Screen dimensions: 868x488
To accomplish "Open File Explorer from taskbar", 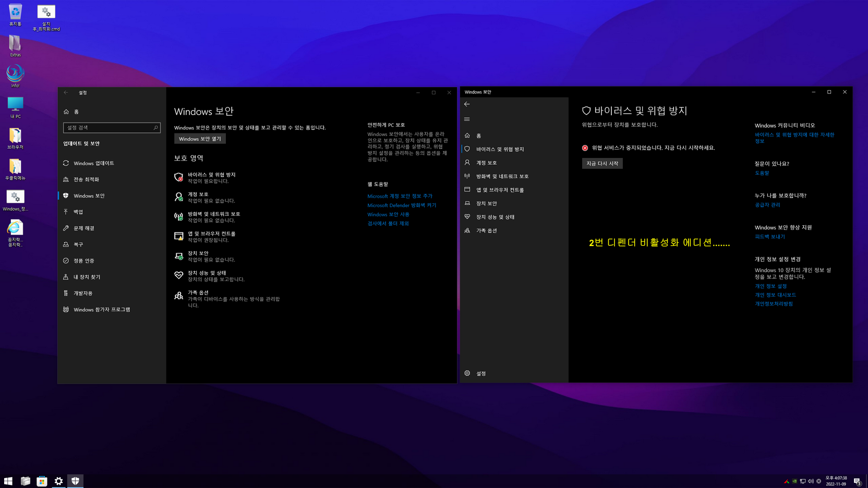I will [25, 481].
